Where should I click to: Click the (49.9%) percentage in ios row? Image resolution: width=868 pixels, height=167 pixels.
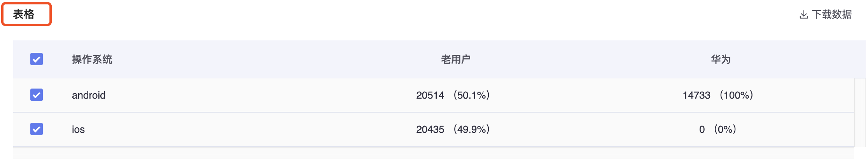click(471, 129)
